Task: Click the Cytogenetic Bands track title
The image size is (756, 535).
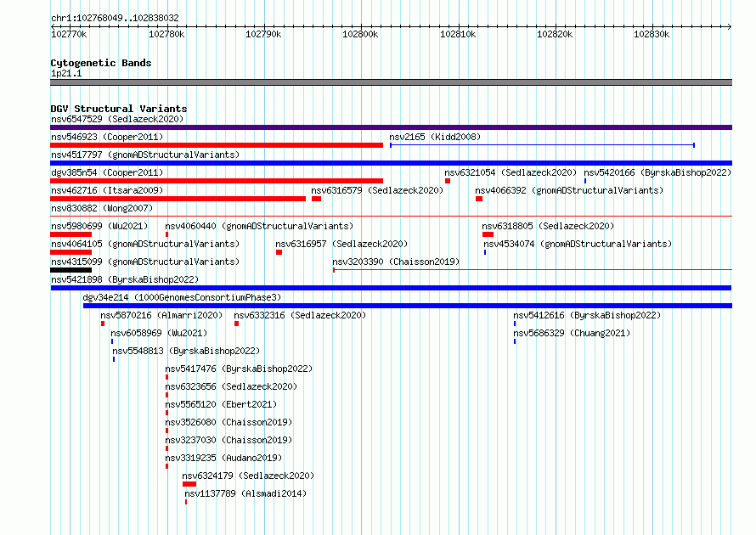Action: pyautogui.click(x=101, y=63)
